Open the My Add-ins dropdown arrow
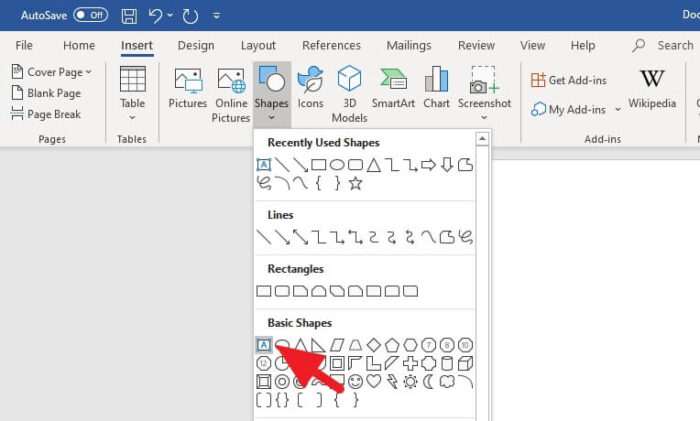Screen dimensions: 700x421 pyautogui.click(x=618, y=109)
